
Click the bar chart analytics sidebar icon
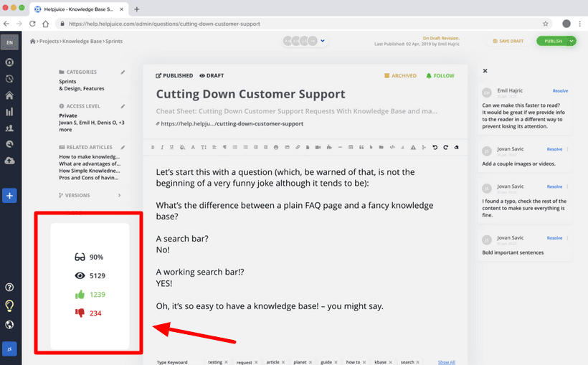click(10, 112)
